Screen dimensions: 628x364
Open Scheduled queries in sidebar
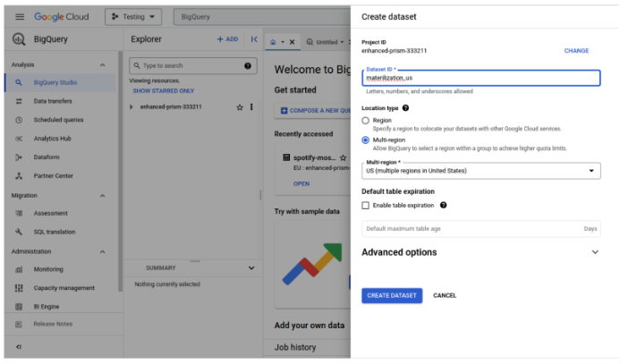(x=60, y=120)
